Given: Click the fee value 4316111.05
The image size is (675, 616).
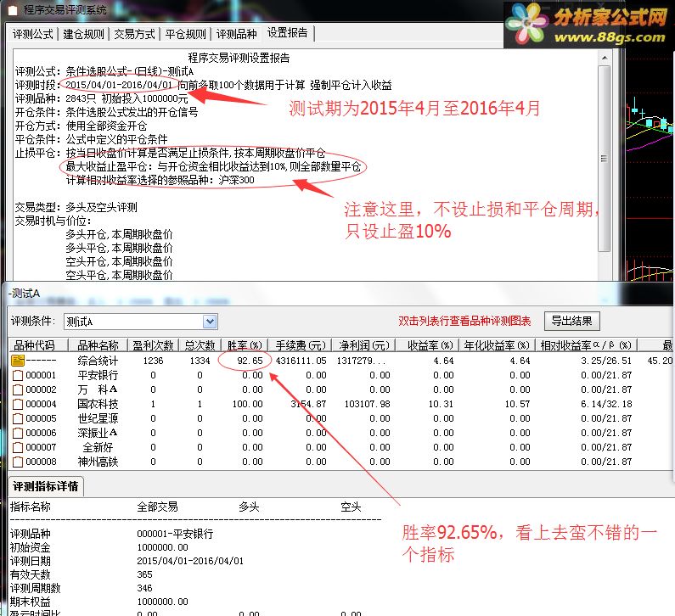Looking at the screenshot, I should click(301, 361).
